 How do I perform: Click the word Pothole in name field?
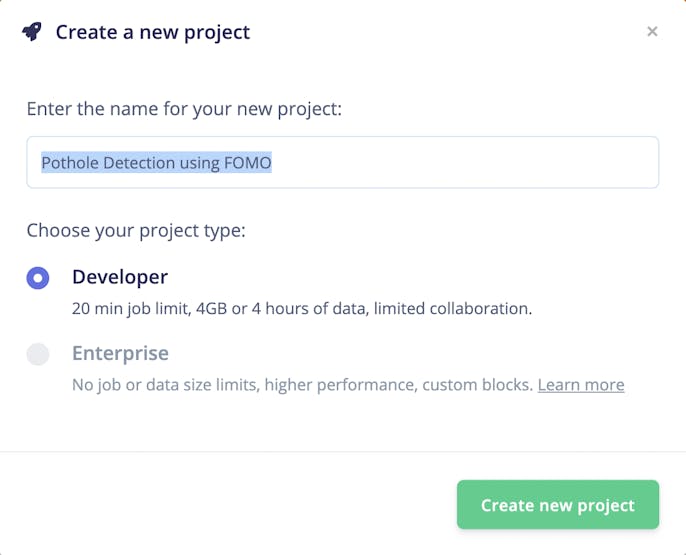[69, 162]
